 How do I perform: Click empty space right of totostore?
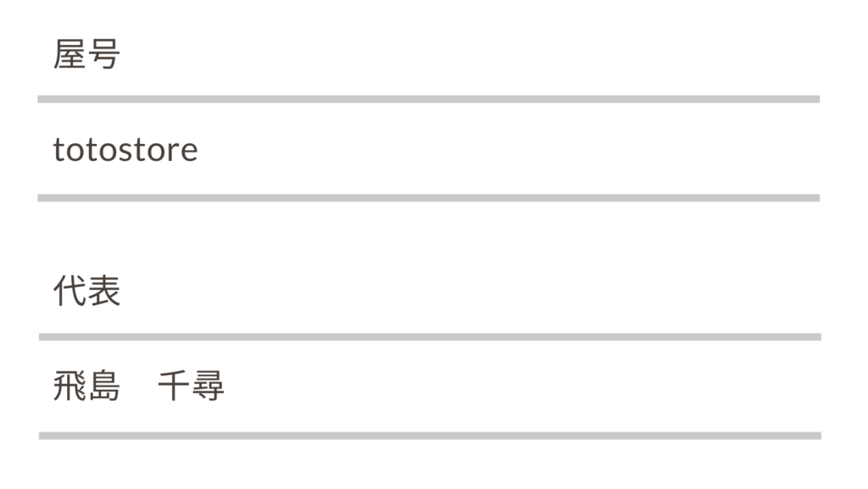pos(509,150)
